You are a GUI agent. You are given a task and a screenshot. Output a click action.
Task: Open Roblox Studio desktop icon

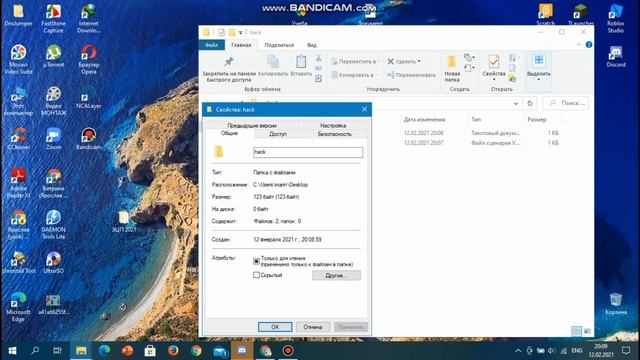click(616, 19)
